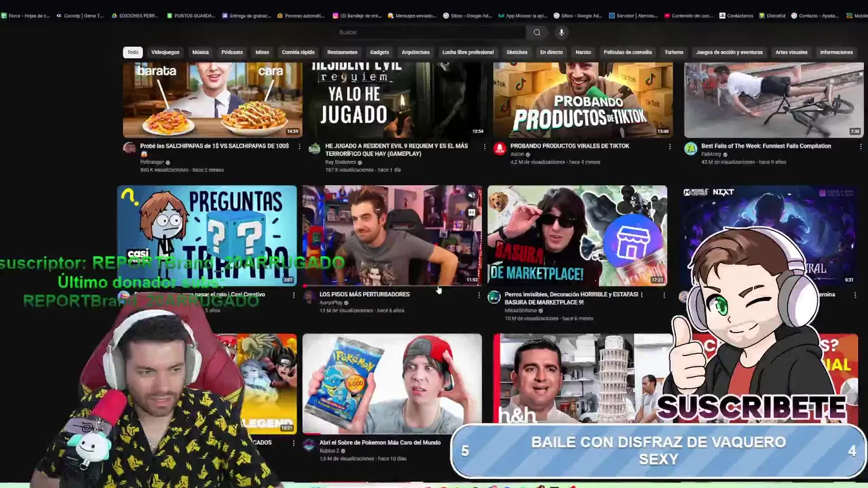Open the Pelicanger channel avatar
Image resolution: width=868 pixels, height=488 pixels.
(x=129, y=148)
